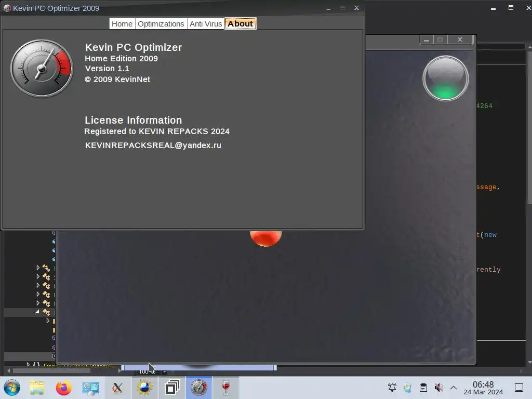This screenshot has width=532, height=399.
Task: Click the red orb in the background window
Action: [265, 238]
